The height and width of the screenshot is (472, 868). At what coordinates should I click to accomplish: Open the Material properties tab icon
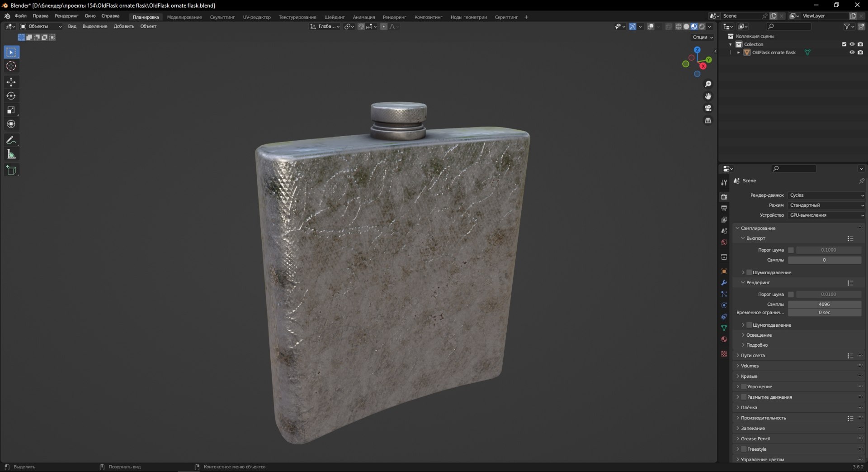pyautogui.click(x=724, y=339)
